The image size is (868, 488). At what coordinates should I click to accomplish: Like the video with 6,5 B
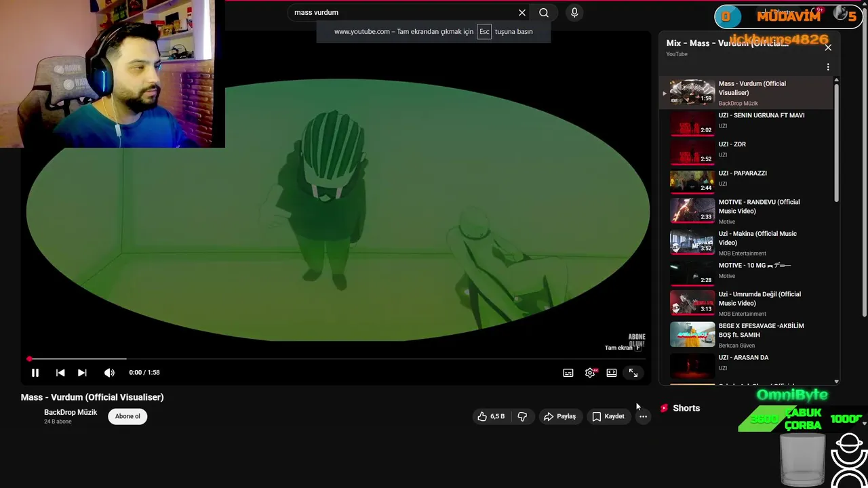tap(492, 416)
